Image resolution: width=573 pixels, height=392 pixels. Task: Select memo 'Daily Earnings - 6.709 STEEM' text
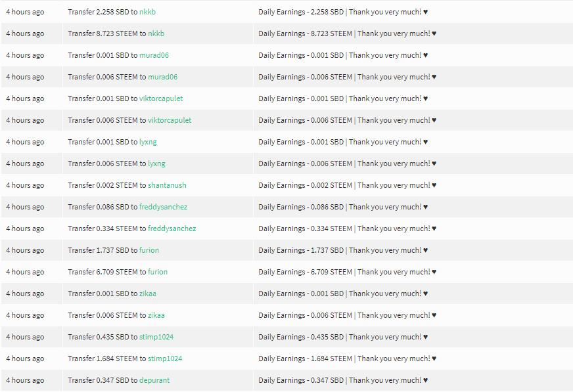coord(305,272)
